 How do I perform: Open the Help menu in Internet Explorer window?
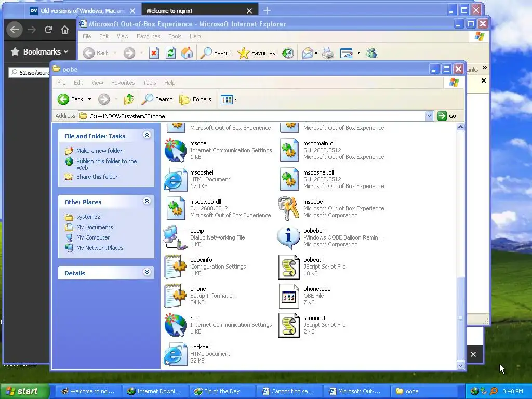195,36
